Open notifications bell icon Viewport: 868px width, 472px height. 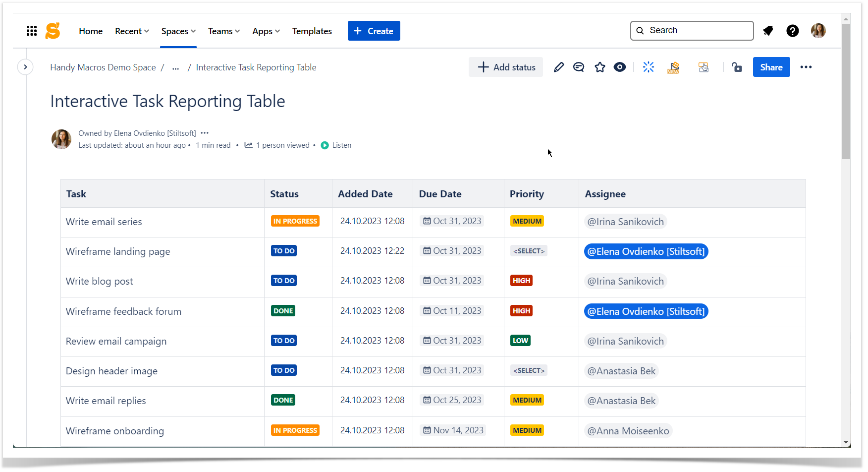768,31
